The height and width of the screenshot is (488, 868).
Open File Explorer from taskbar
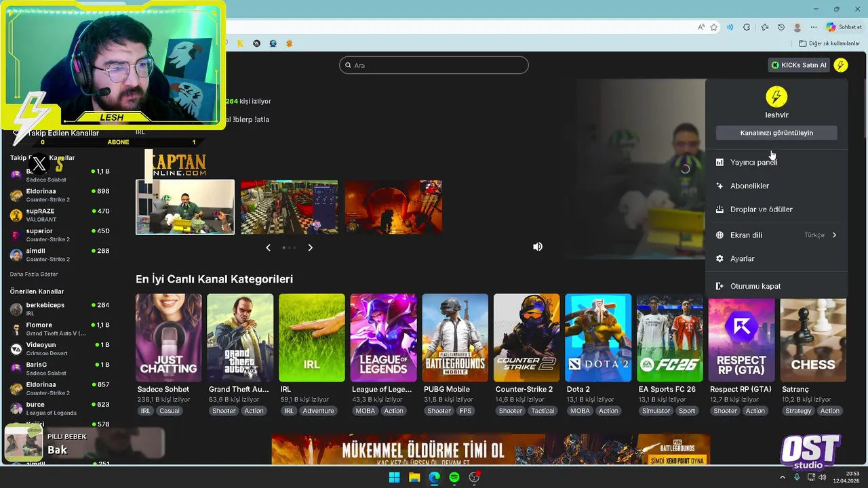pyautogui.click(x=414, y=477)
